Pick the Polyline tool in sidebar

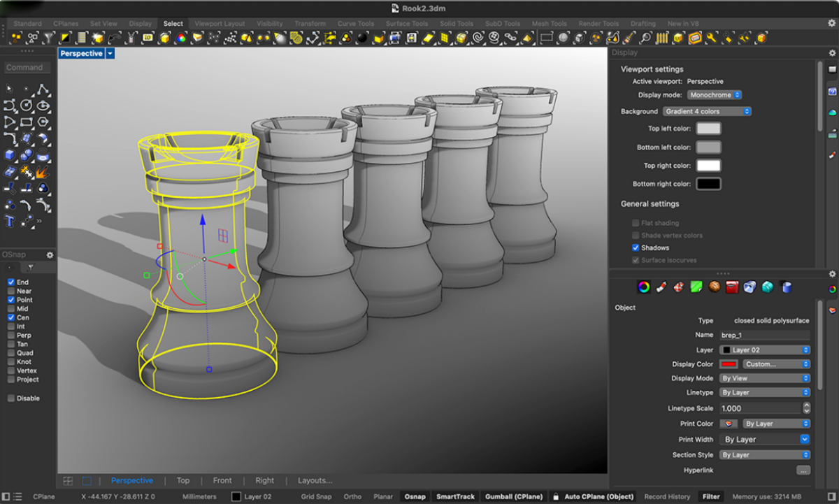pyautogui.click(x=43, y=89)
